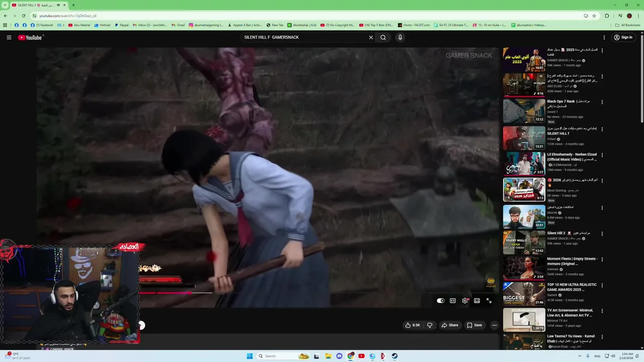The image size is (644, 362).
Task: Bookmark this page with the star icon
Action: 594,16
